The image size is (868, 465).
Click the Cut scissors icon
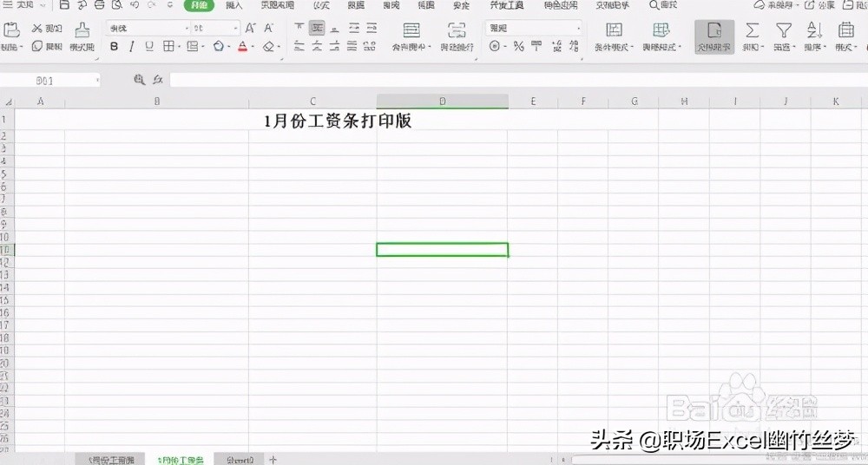point(37,29)
